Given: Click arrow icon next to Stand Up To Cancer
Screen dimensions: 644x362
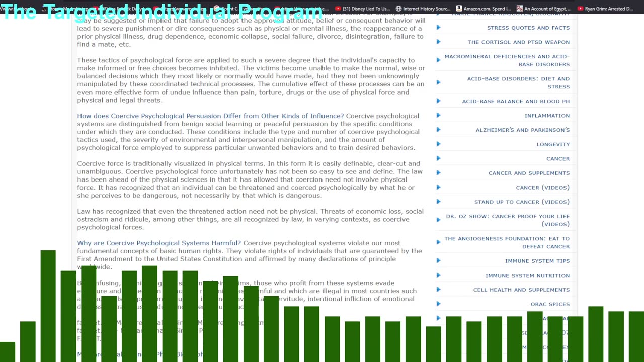Looking at the screenshot, I should pyautogui.click(x=438, y=202).
